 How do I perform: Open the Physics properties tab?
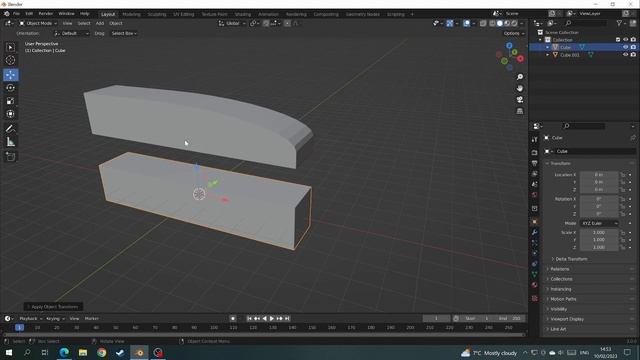(535, 253)
